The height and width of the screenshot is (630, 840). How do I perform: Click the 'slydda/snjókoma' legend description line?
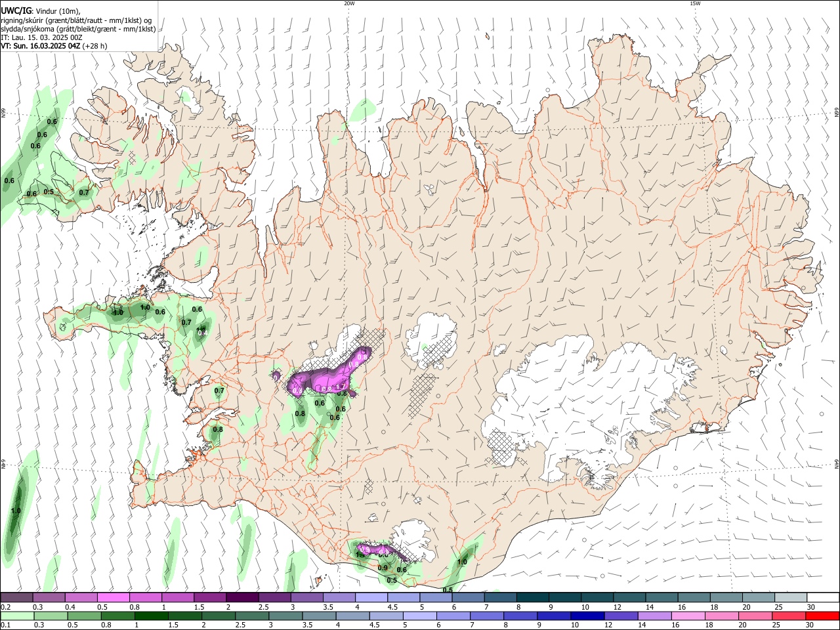point(78,29)
